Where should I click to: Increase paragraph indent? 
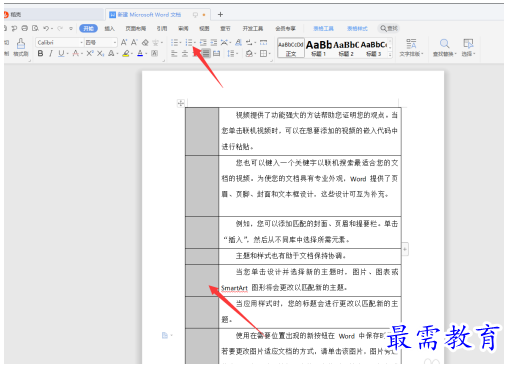pos(214,42)
